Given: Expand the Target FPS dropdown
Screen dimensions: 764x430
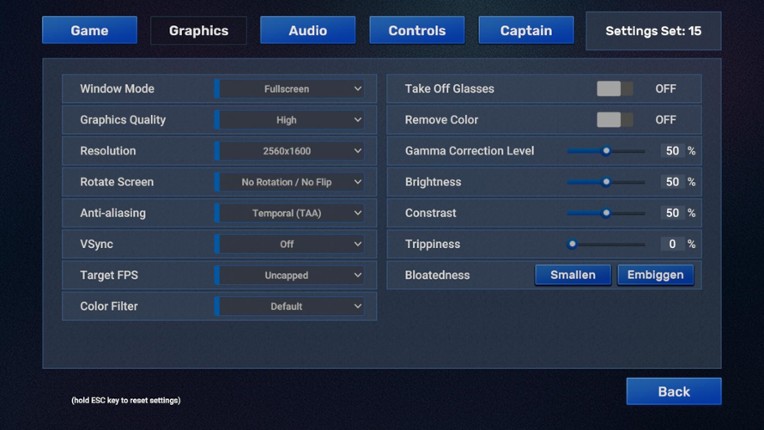Looking at the screenshot, I should click(292, 275).
